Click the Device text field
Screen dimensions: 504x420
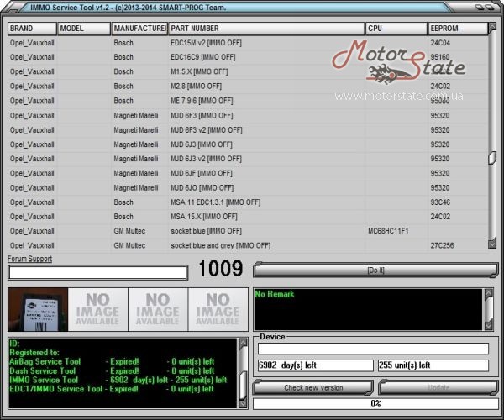click(x=373, y=349)
